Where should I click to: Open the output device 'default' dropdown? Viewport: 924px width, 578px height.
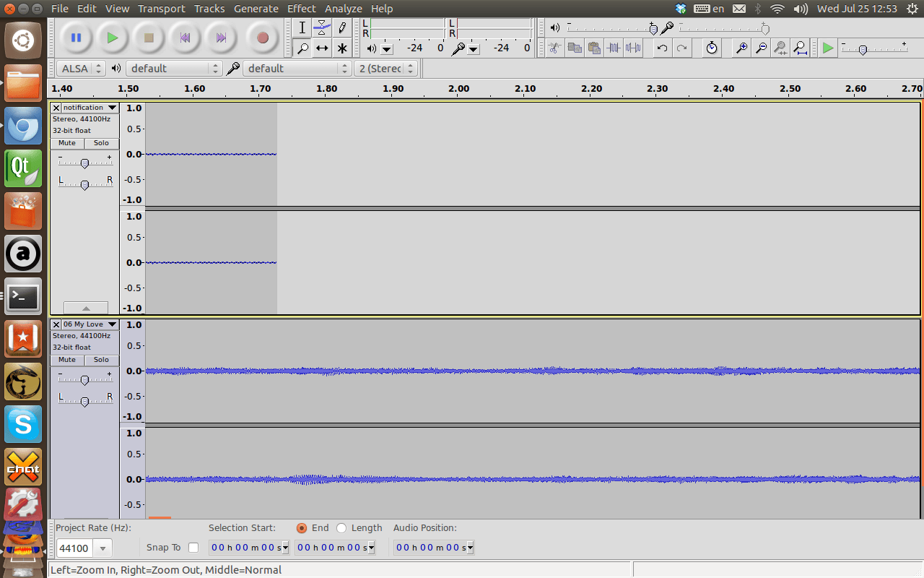173,69
